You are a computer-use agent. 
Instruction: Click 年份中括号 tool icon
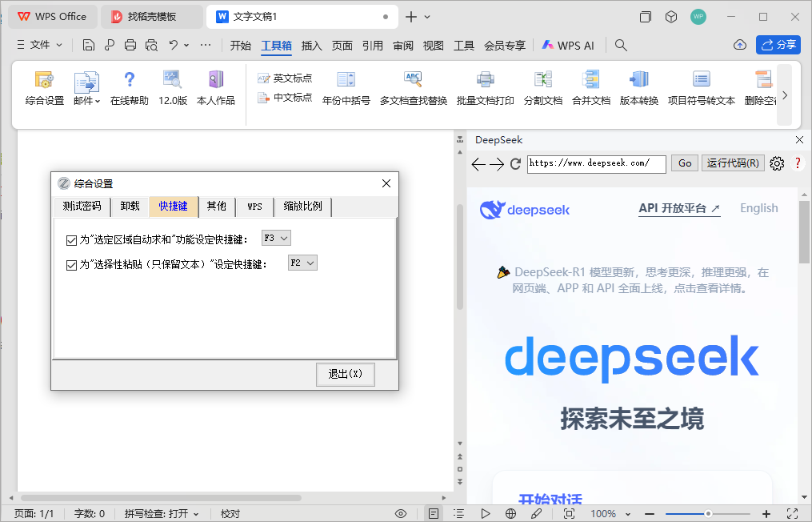(346, 88)
